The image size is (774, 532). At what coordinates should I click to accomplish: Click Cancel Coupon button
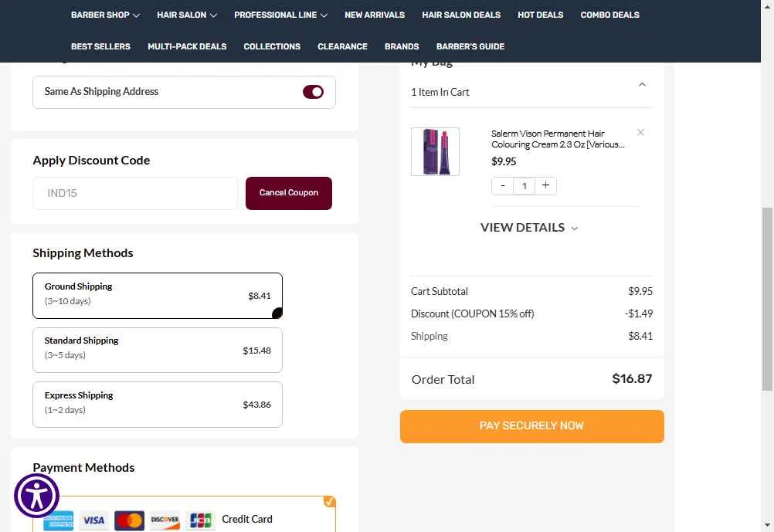point(289,193)
